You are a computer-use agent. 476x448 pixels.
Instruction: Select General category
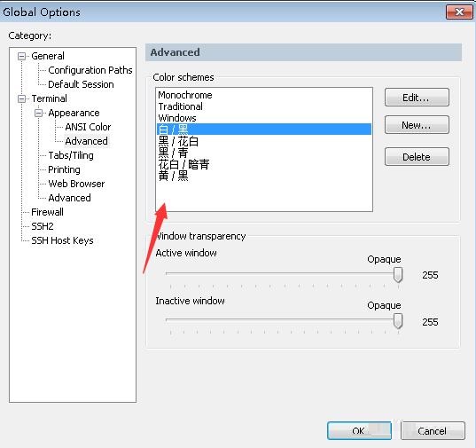click(x=48, y=56)
